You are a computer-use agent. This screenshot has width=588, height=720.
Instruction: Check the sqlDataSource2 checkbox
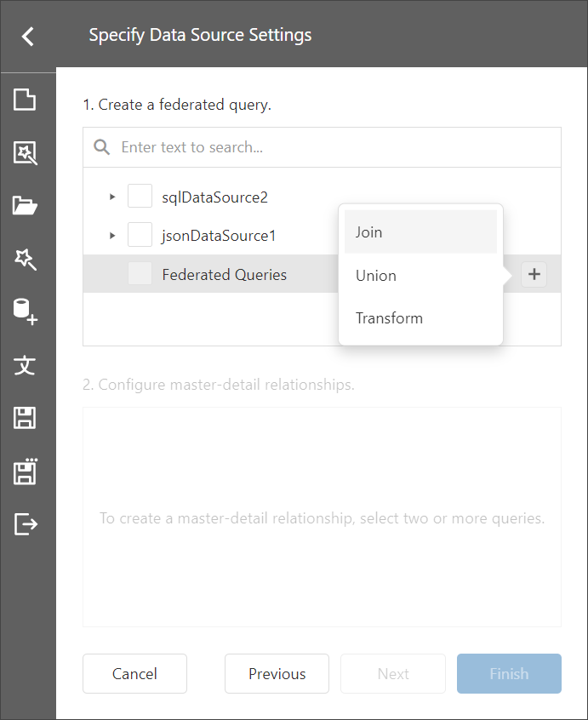point(140,197)
